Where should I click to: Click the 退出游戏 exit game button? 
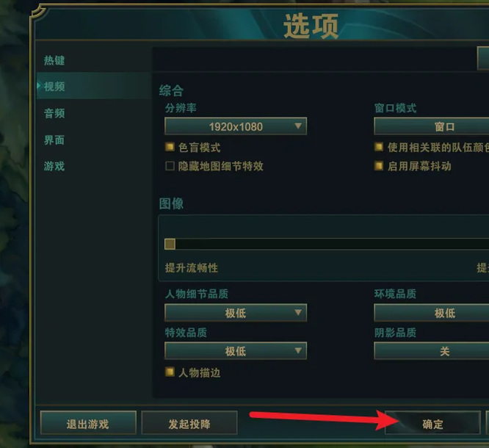click(x=87, y=424)
